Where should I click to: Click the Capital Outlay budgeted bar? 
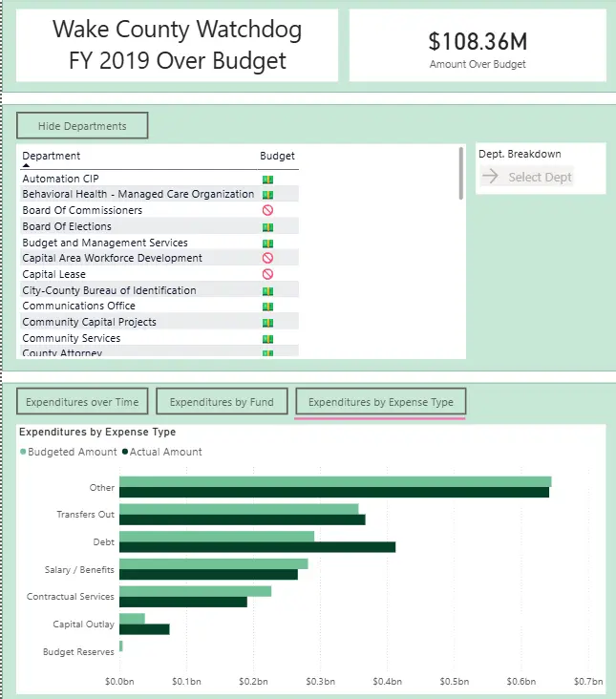(x=132, y=619)
